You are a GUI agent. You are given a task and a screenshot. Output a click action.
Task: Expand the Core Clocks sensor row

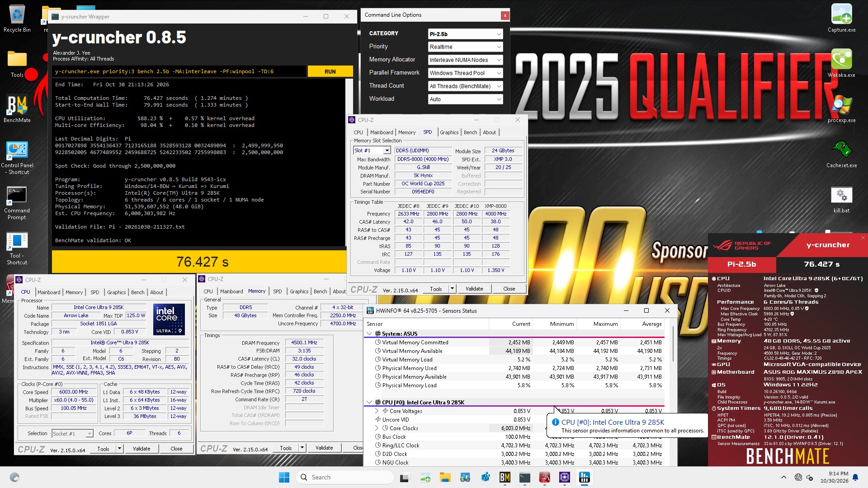pos(377,428)
